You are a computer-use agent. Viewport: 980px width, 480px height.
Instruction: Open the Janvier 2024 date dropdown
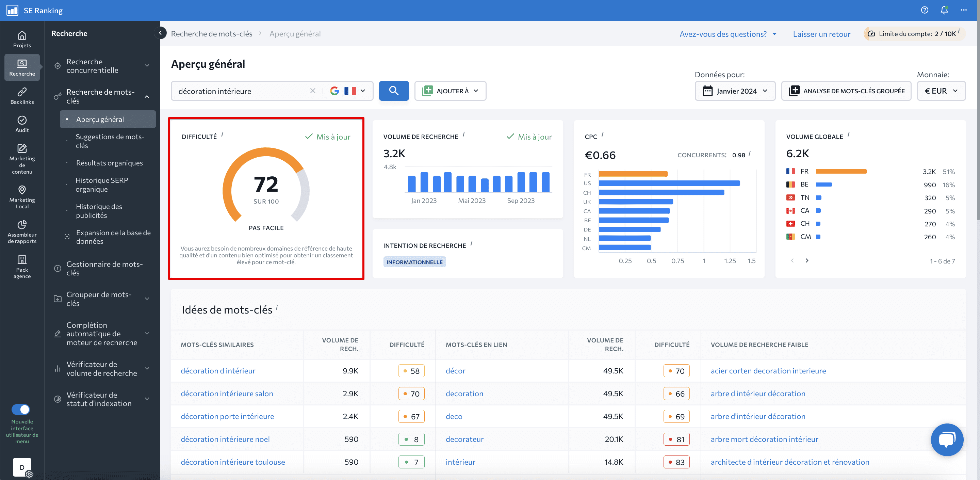click(x=735, y=91)
